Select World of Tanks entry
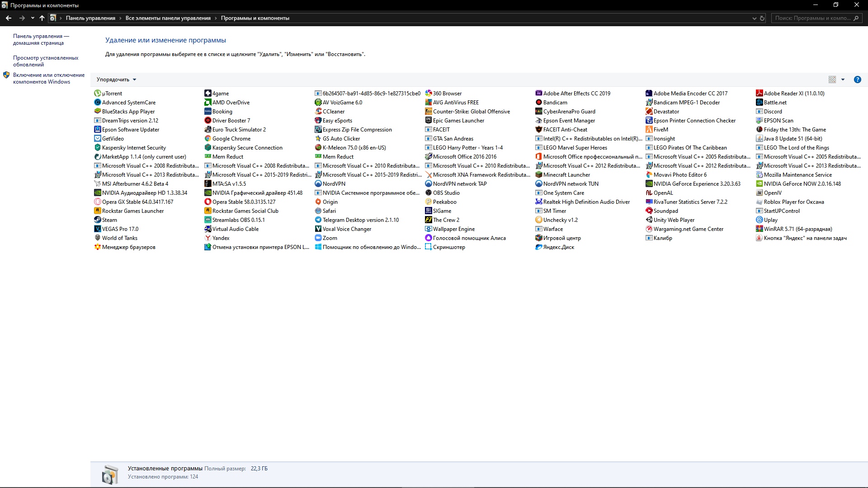This screenshot has width=868, height=488. click(x=116, y=238)
